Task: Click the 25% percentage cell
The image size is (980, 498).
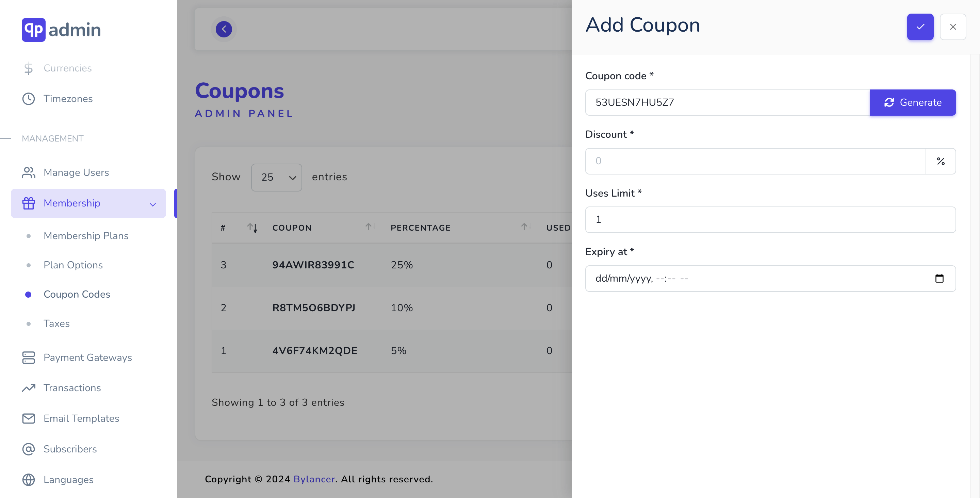Action: (402, 265)
